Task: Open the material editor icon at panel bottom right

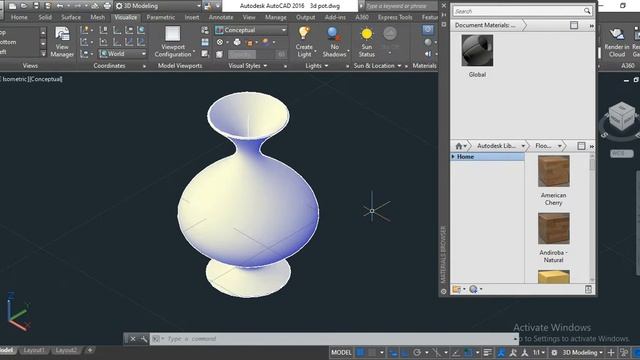Action: tap(588, 289)
